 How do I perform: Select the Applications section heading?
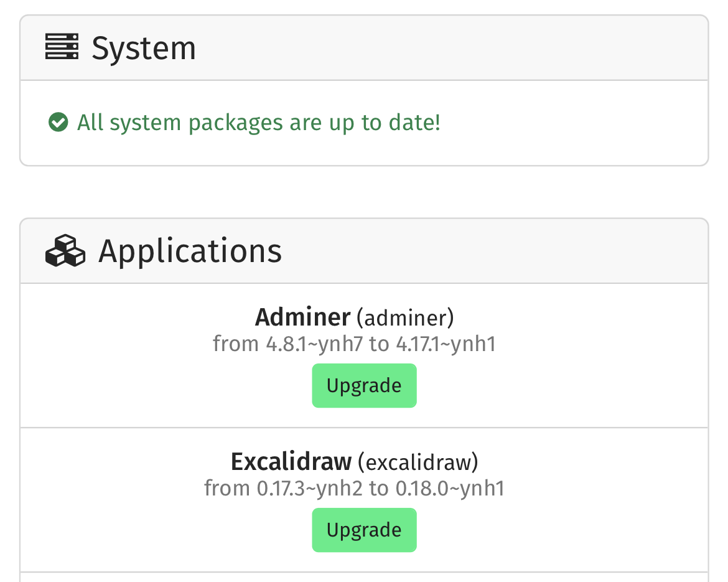190,251
